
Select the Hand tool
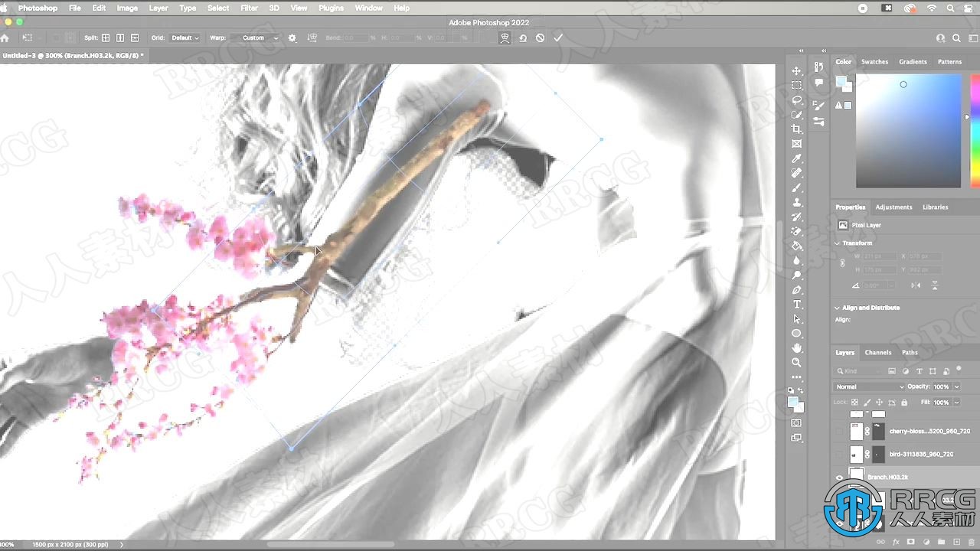point(796,348)
